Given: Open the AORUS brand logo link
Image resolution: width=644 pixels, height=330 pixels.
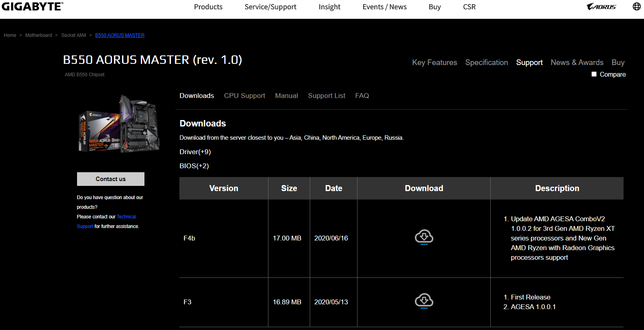Looking at the screenshot, I should coord(601,6).
